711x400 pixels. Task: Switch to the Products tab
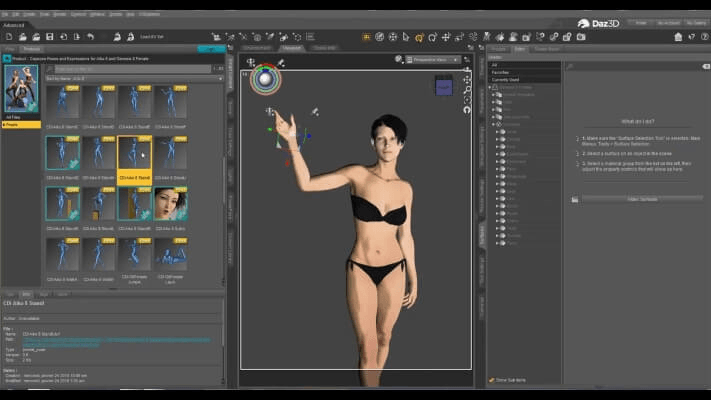coord(32,48)
